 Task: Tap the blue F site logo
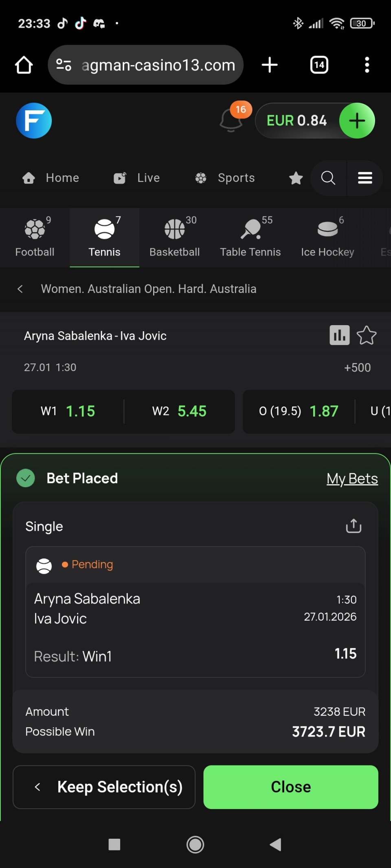34,121
